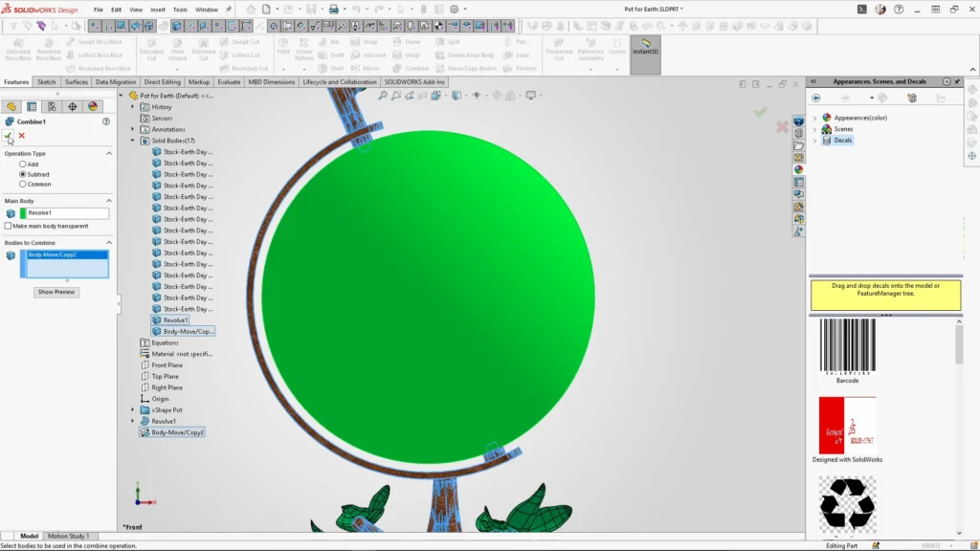The width and height of the screenshot is (980, 551).
Task: Expand the History node in the tree
Action: coord(132,107)
